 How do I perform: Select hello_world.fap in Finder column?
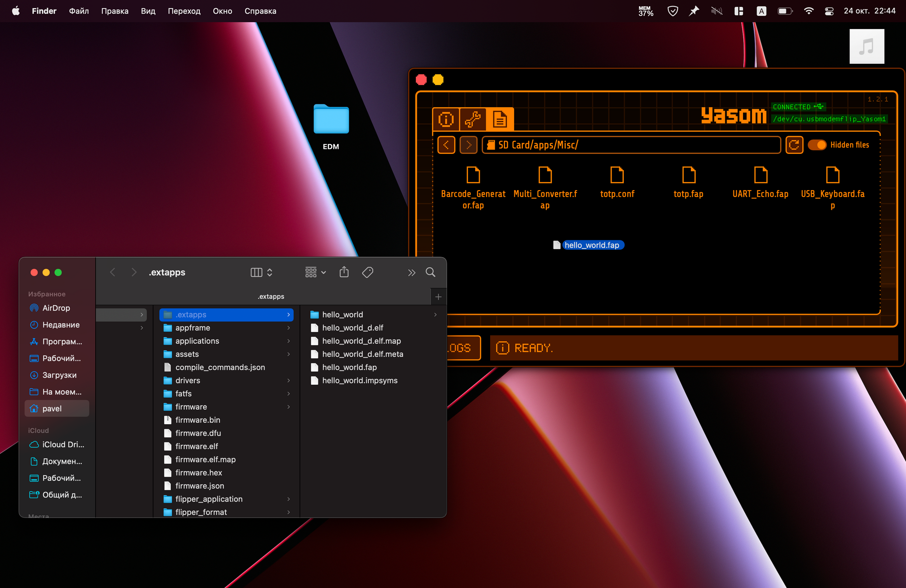click(x=349, y=367)
